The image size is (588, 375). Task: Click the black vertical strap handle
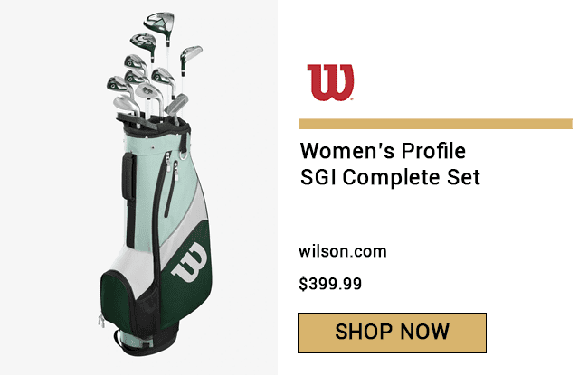coord(128,177)
